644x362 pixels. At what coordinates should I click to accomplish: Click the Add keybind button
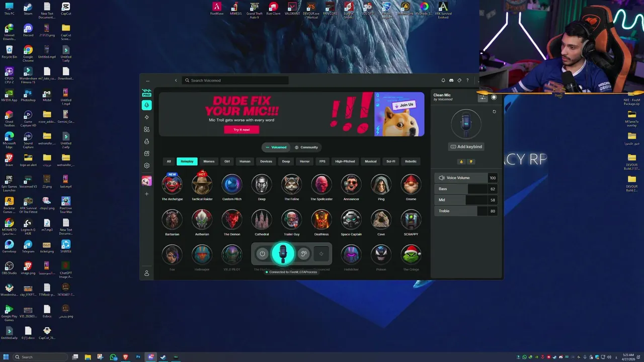click(x=466, y=147)
